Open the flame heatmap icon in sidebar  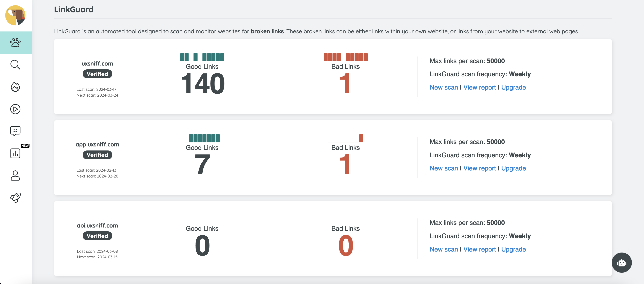tap(15, 87)
